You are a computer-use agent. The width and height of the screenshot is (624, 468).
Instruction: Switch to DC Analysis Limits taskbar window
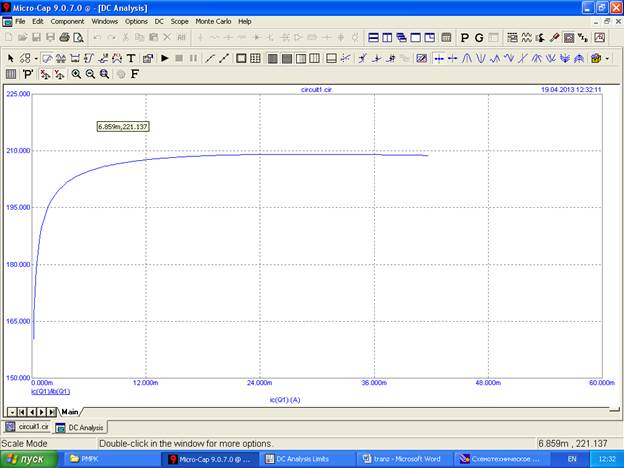click(306, 459)
